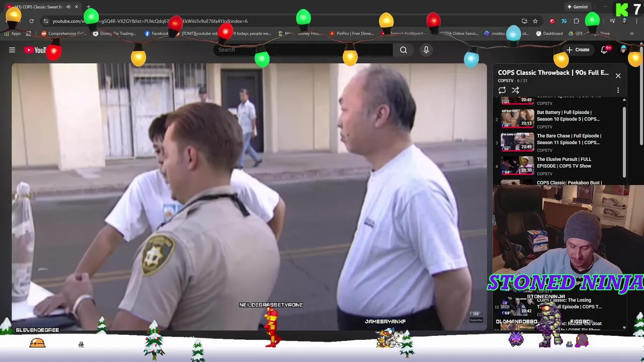
Task: Click the red extension icon in Chrome's toolbar
Action: (x=552, y=21)
